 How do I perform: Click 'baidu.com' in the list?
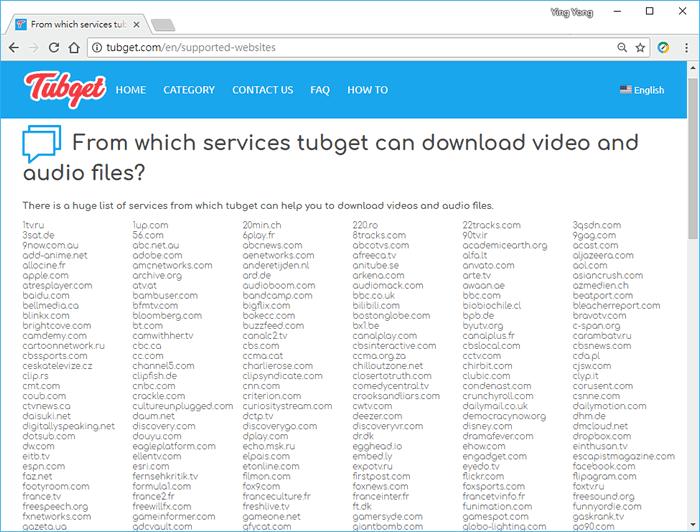tap(46, 295)
